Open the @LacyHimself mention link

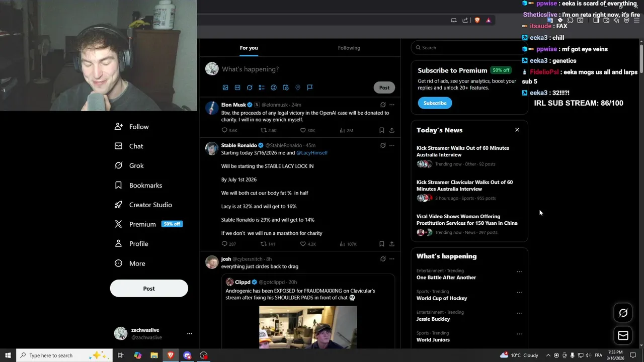[312, 153]
